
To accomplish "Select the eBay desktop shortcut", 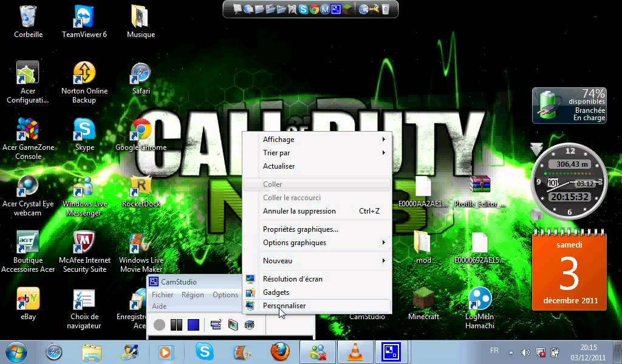I will 28,304.
